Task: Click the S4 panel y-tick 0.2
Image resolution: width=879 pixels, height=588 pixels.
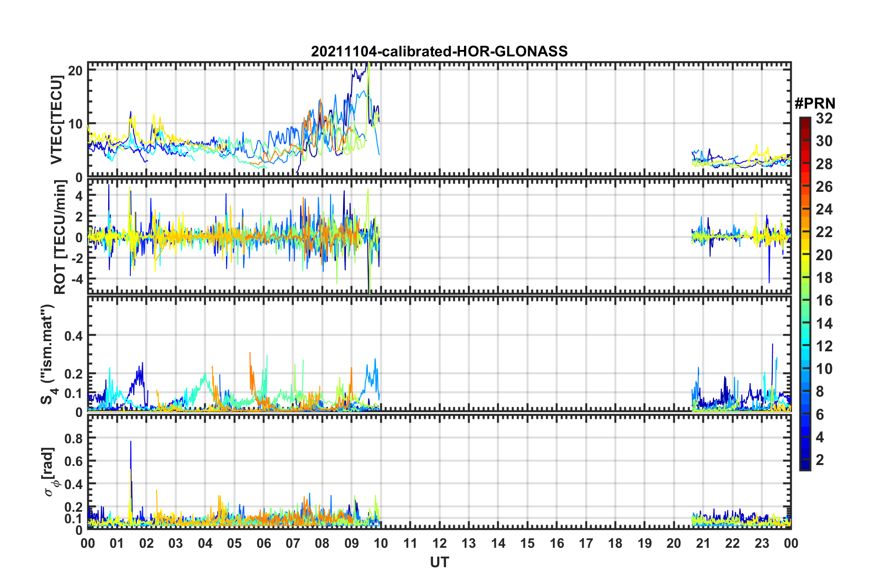Action: click(74, 374)
